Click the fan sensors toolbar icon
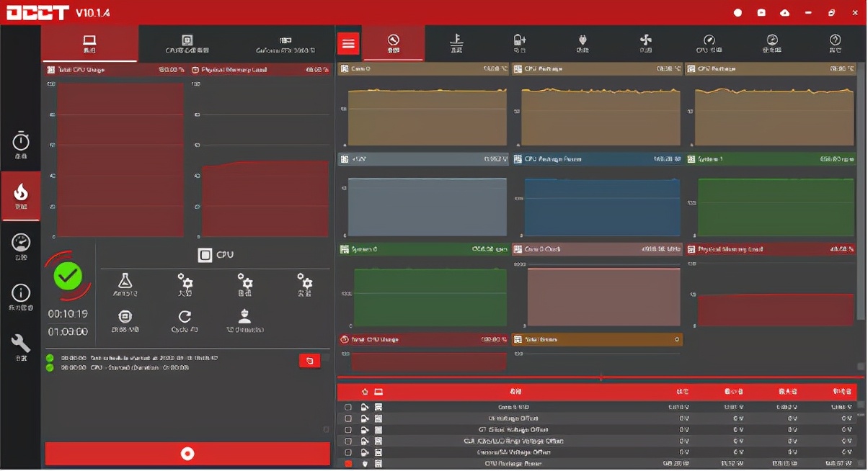Screen dimensions: 868x471 [x=645, y=43]
